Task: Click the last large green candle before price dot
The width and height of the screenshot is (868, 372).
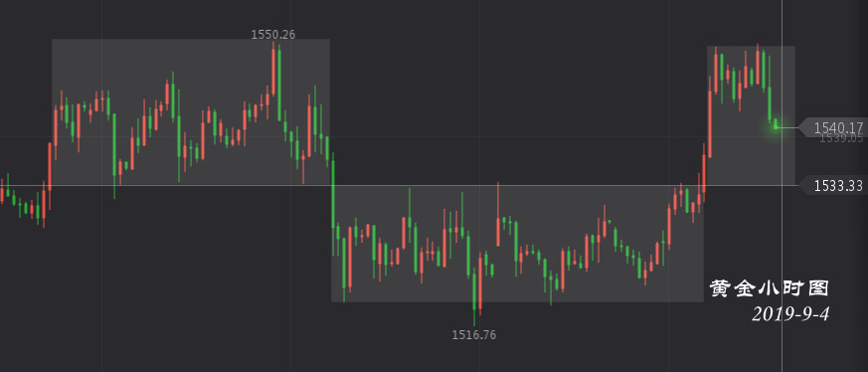Action: pos(770,104)
